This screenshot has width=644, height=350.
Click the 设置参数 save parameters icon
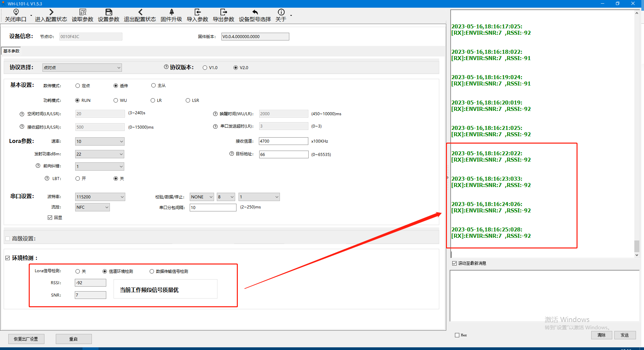click(x=109, y=12)
